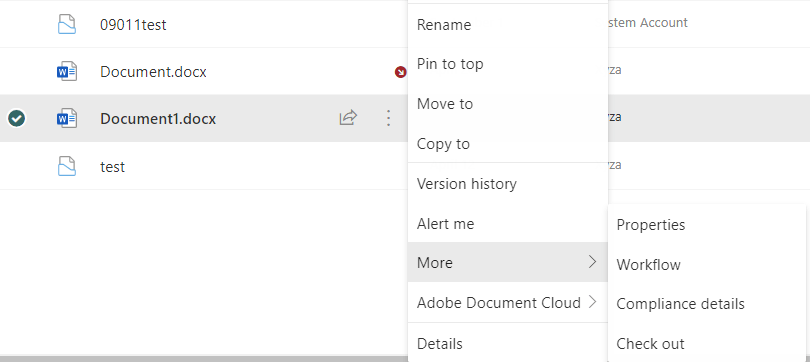
Task: Click the 09011test file icon
Action: pos(67,24)
